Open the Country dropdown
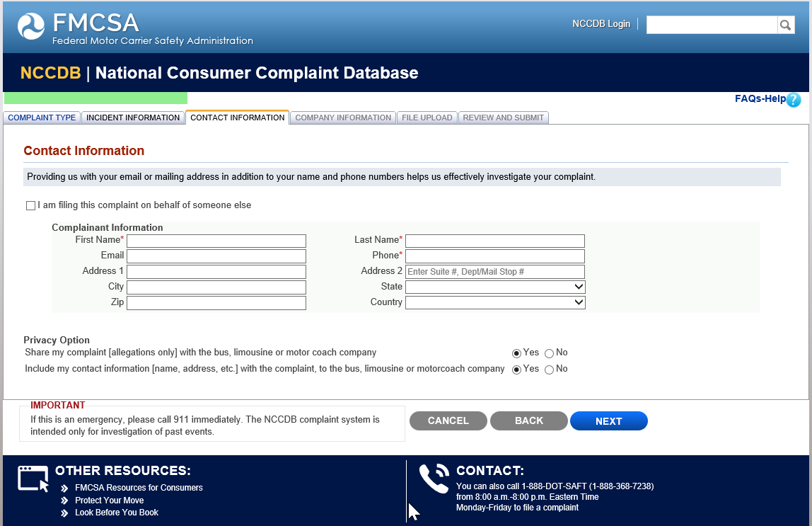Viewport: 812px width, 526px height. coord(495,302)
